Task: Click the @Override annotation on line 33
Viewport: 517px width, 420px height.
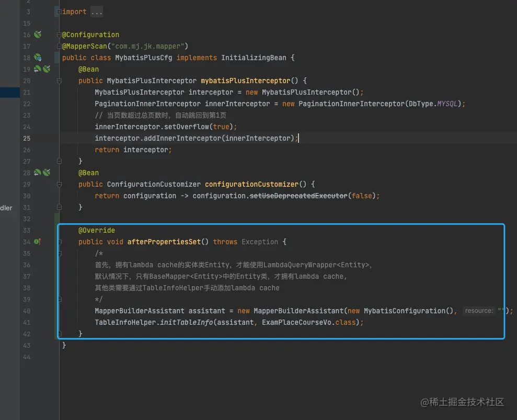Action: pos(97,230)
